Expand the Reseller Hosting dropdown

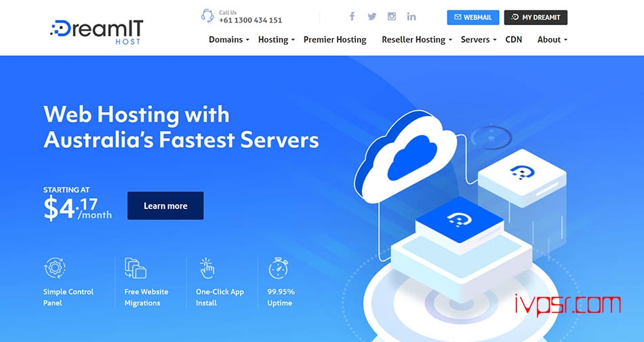[417, 39]
